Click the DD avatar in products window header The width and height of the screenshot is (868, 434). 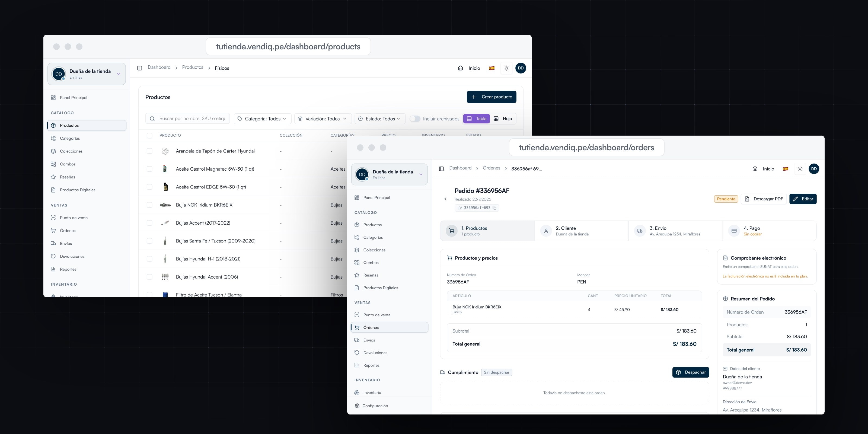[521, 68]
